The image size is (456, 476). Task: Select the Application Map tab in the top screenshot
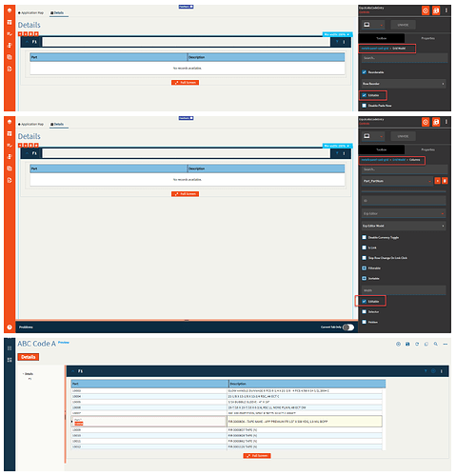(x=30, y=12)
